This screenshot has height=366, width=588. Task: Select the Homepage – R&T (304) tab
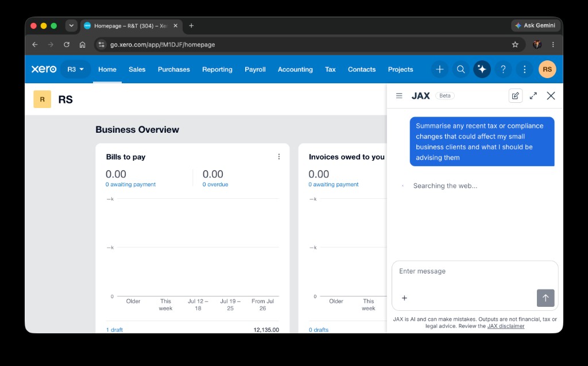(x=131, y=25)
